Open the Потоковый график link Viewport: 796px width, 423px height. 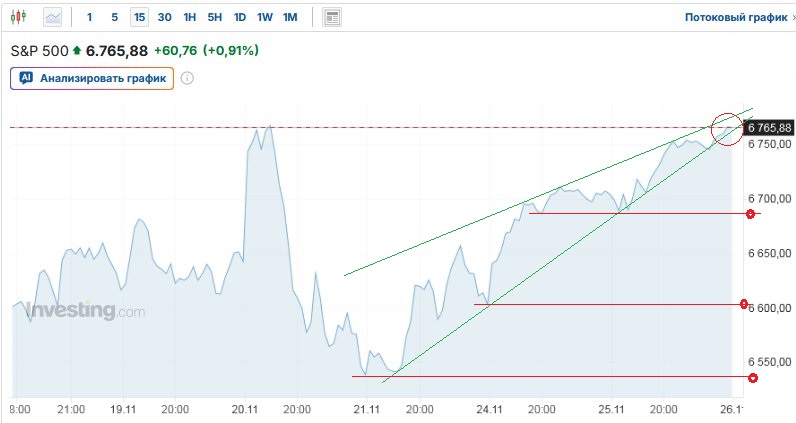(729, 17)
